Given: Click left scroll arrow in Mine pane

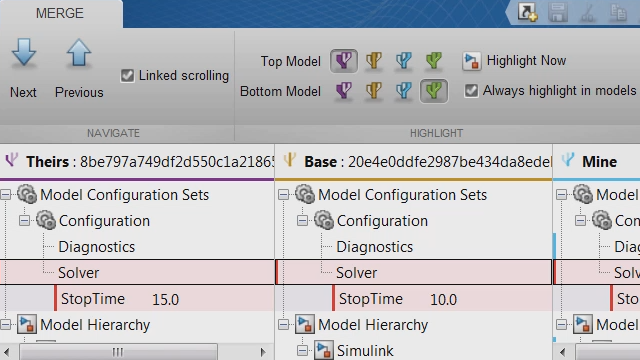Looking at the screenshot, I should click(562, 352).
